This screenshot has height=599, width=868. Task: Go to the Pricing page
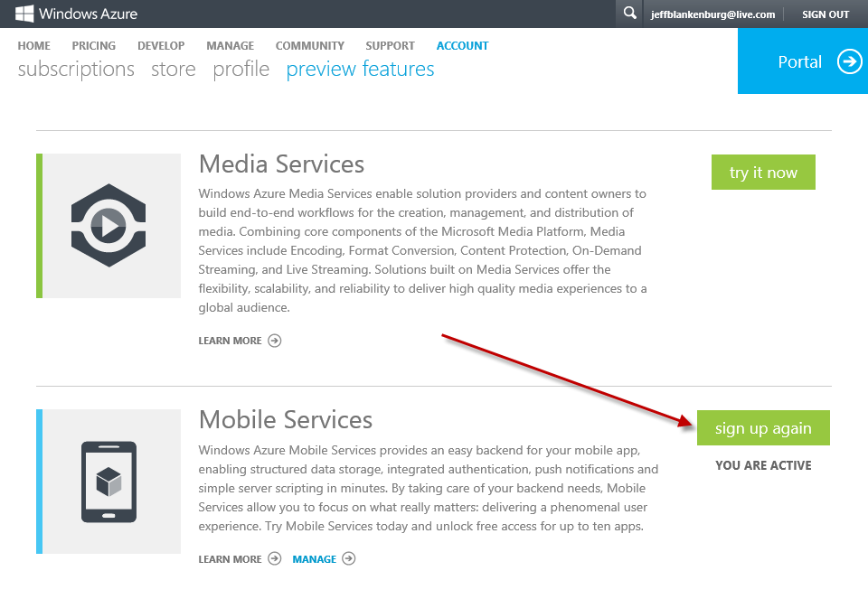pos(94,45)
